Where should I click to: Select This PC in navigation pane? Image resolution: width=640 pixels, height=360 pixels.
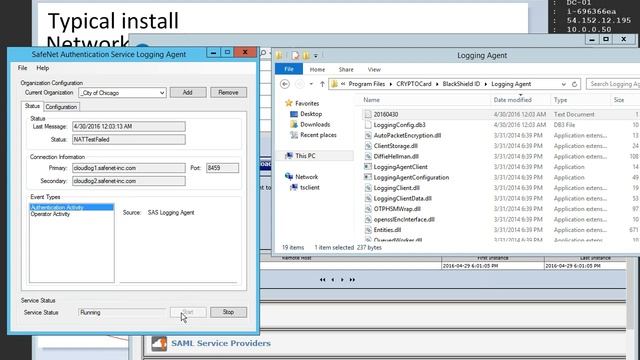tap(305, 156)
